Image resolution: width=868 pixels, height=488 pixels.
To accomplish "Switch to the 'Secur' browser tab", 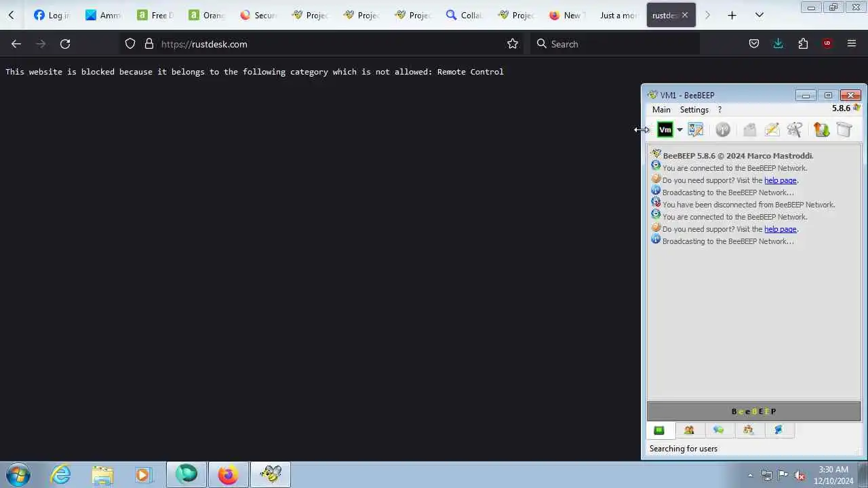I will click(258, 15).
